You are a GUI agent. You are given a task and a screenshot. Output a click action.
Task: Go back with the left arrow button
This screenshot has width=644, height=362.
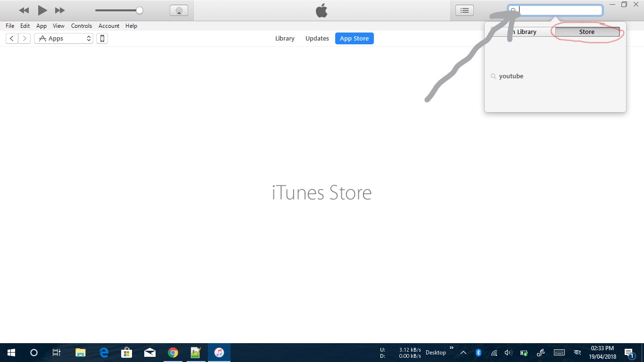(x=12, y=39)
